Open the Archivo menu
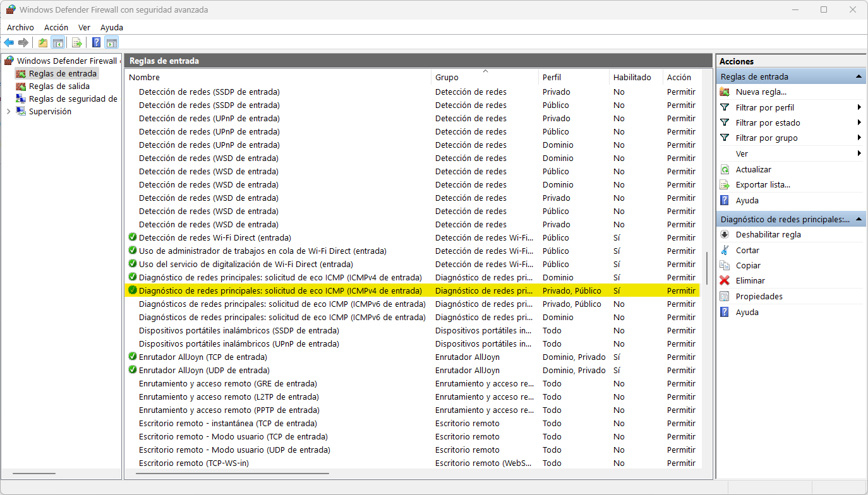The image size is (868, 495). coord(20,27)
